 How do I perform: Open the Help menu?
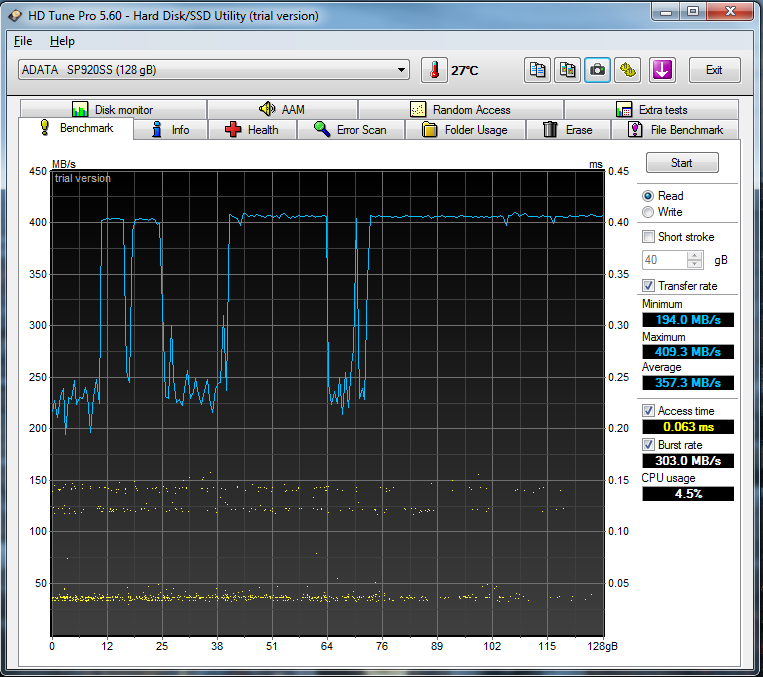point(62,41)
